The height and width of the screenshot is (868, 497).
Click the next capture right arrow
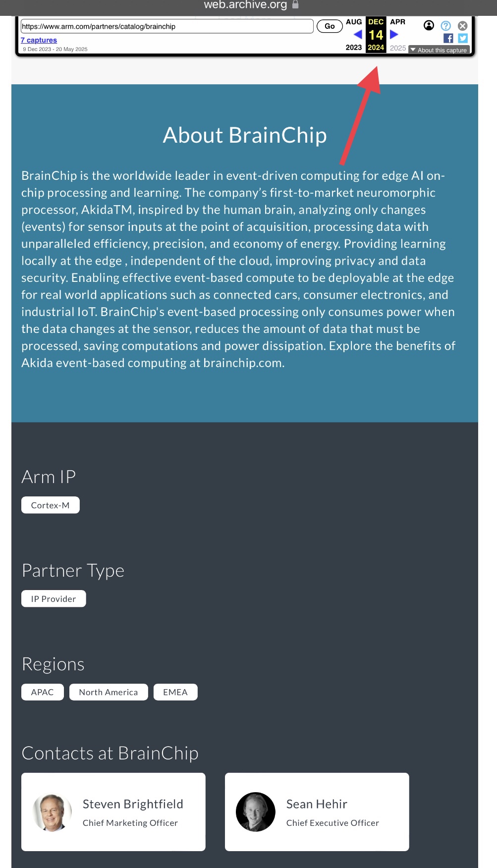[x=394, y=34]
